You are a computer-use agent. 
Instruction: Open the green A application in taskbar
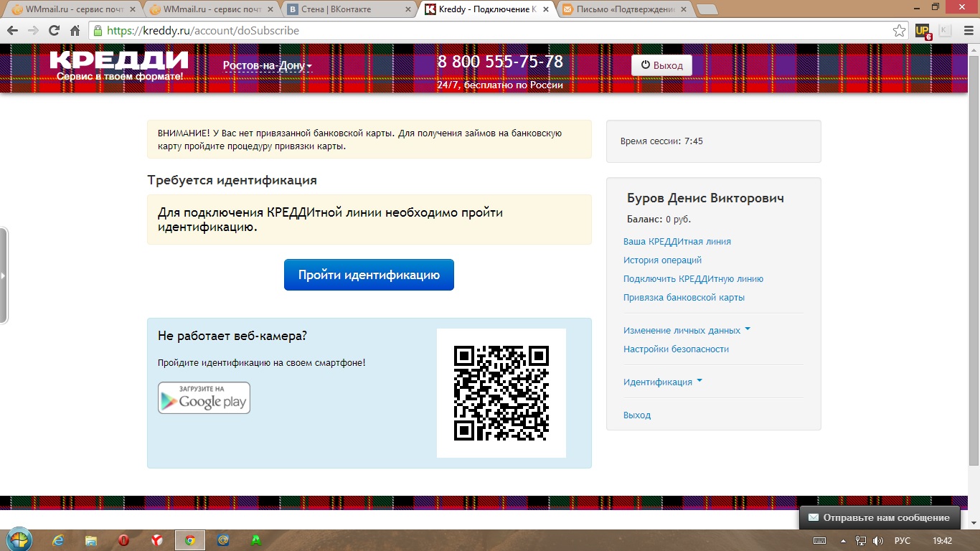pyautogui.click(x=256, y=540)
